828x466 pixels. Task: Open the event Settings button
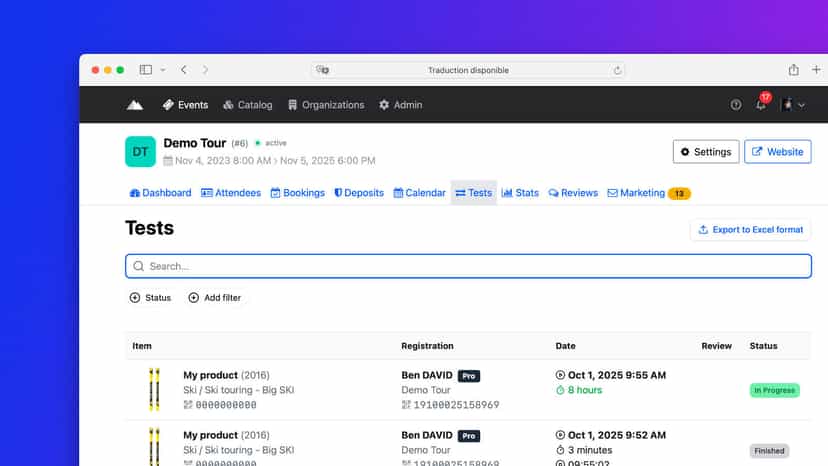pos(706,152)
